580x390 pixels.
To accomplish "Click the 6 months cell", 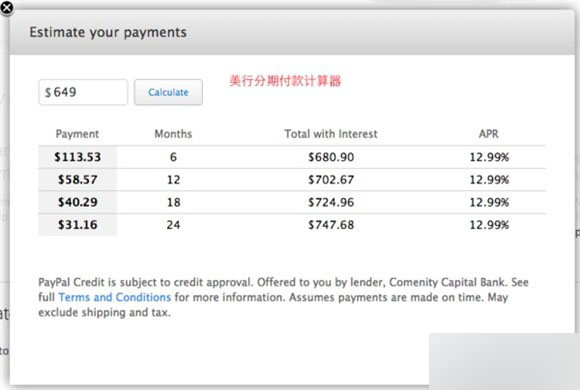I will tap(173, 157).
